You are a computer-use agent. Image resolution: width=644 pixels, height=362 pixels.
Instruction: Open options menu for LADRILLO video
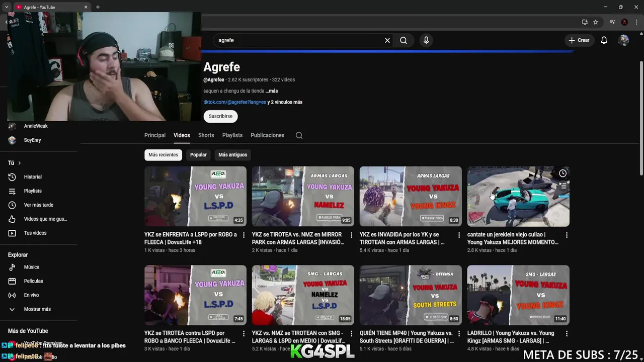567,333
